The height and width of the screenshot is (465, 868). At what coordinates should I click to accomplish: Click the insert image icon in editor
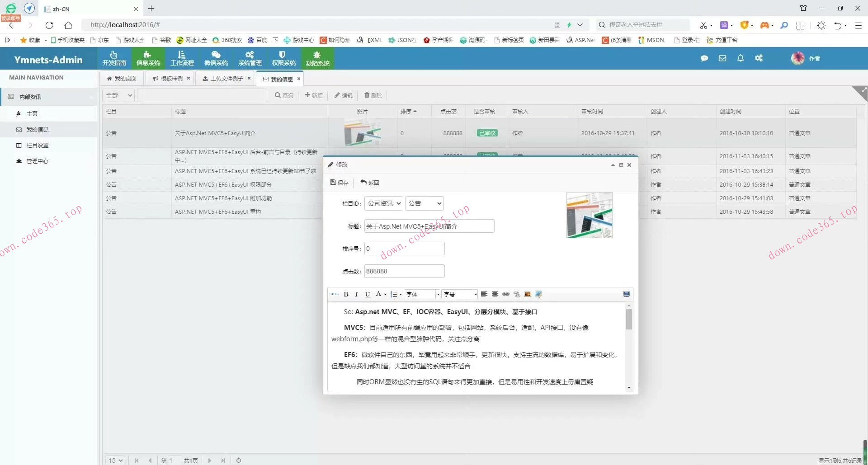click(527, 294)
